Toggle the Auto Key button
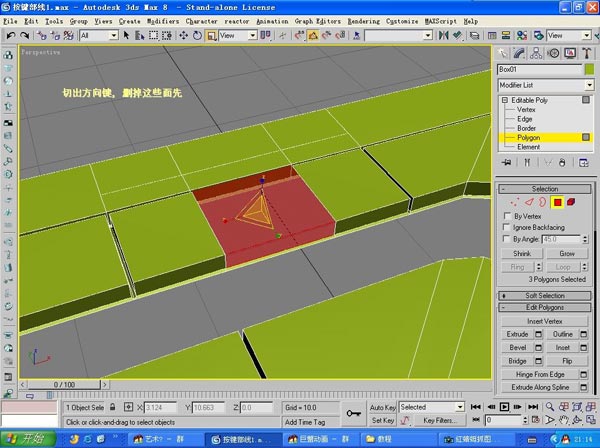Viewport: 600px width, 448px height. pyautogui.click(x=382, y=407)
